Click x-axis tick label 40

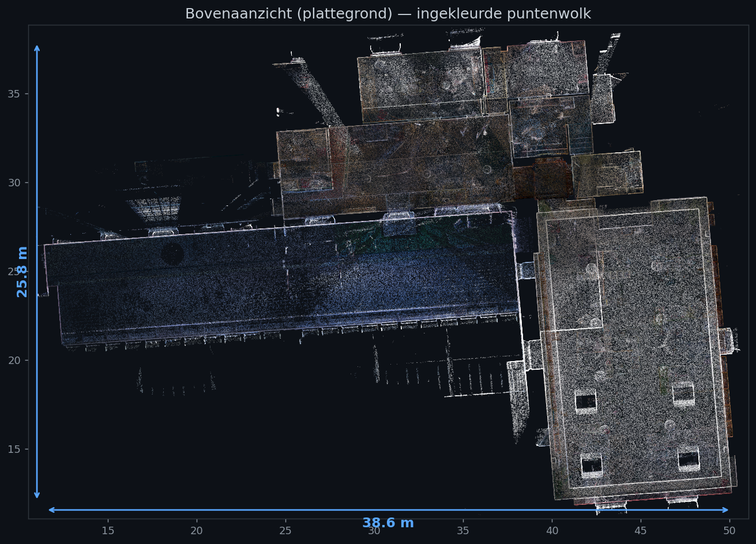[552, 531]
